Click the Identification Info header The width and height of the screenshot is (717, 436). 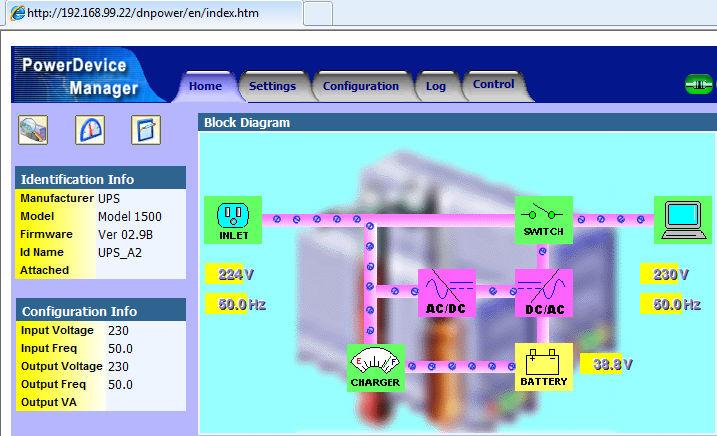pyautogui.click(x=101, y=178)
